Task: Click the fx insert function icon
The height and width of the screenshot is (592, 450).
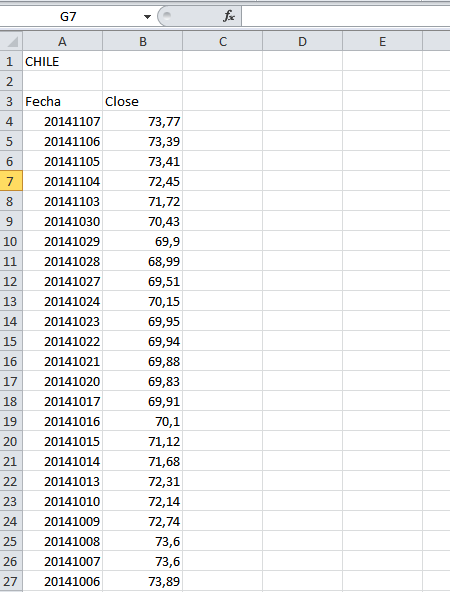Action: click(229, 16)
